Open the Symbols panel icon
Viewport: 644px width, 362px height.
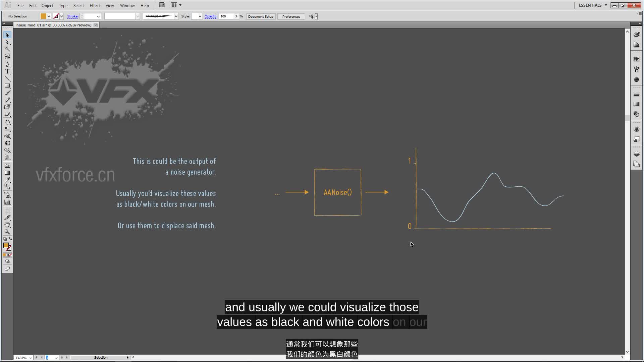(636, 79)
